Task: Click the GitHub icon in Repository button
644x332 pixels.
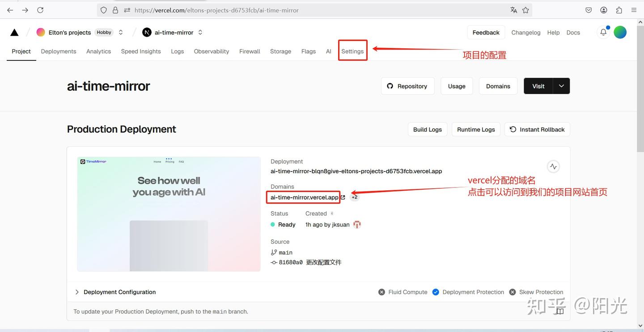Action: pyautogui.click(x=390, y=86)
